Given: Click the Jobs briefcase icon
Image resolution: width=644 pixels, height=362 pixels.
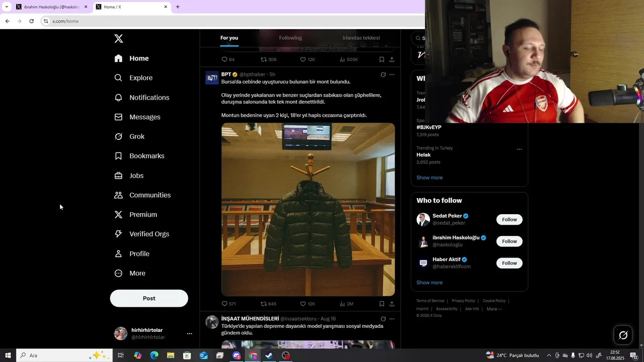Looking at the screenshot, I should click(x=118, y=175).
